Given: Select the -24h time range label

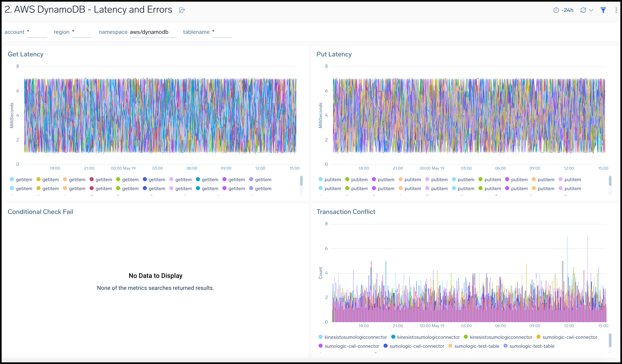Looking at the screenshot, I should click(x=567, y=10).
